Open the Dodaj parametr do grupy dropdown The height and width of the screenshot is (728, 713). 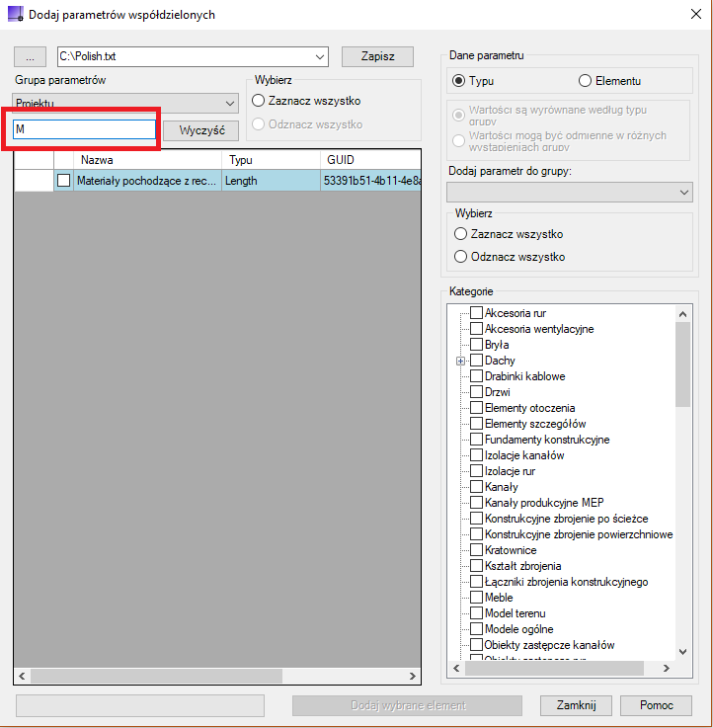570,193
